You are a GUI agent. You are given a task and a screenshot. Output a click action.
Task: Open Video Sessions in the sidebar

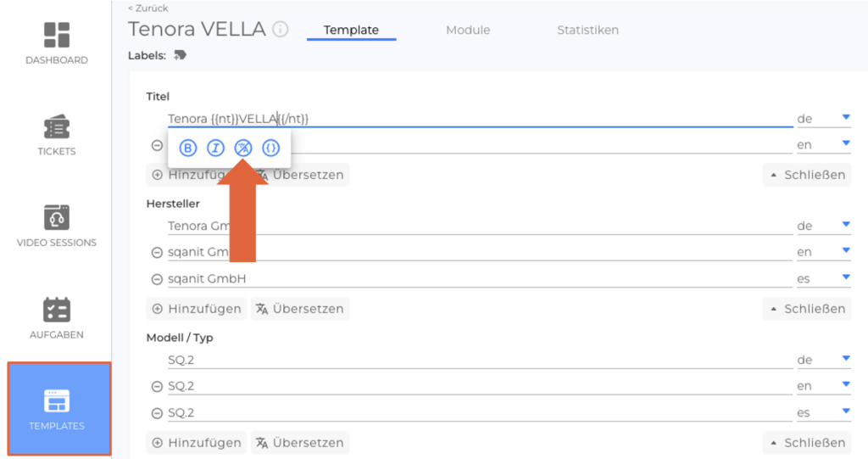(56, 225)
